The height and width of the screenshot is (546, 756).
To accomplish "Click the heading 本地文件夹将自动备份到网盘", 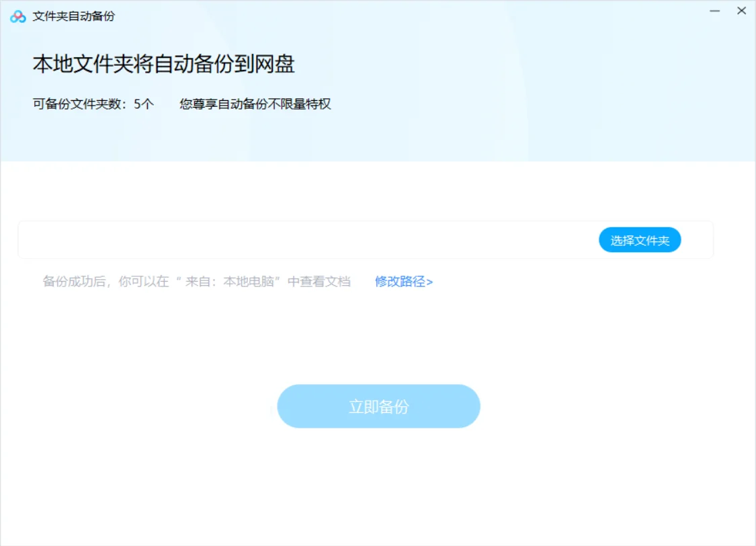I will (163, 64).
